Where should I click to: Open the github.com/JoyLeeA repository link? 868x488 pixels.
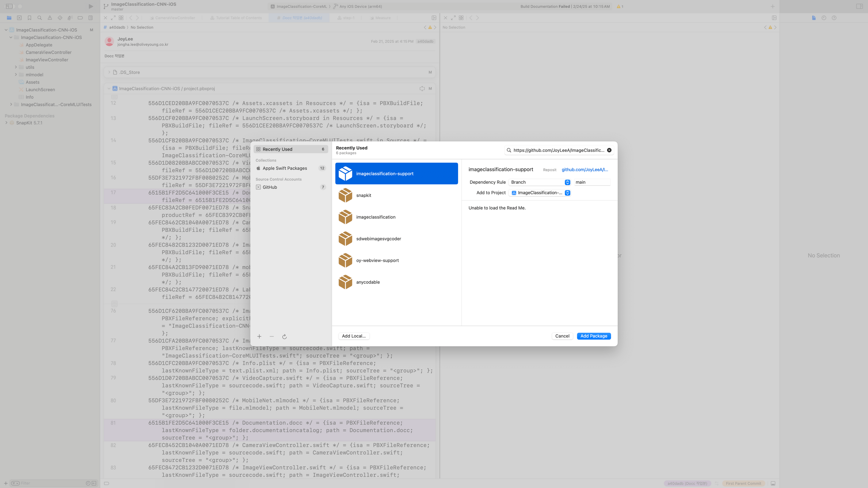click(585, 170)
